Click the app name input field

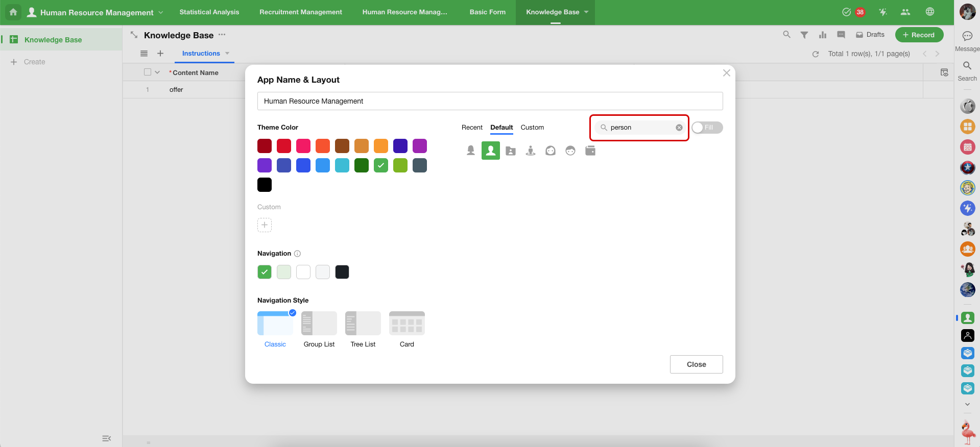coord(490,101)
